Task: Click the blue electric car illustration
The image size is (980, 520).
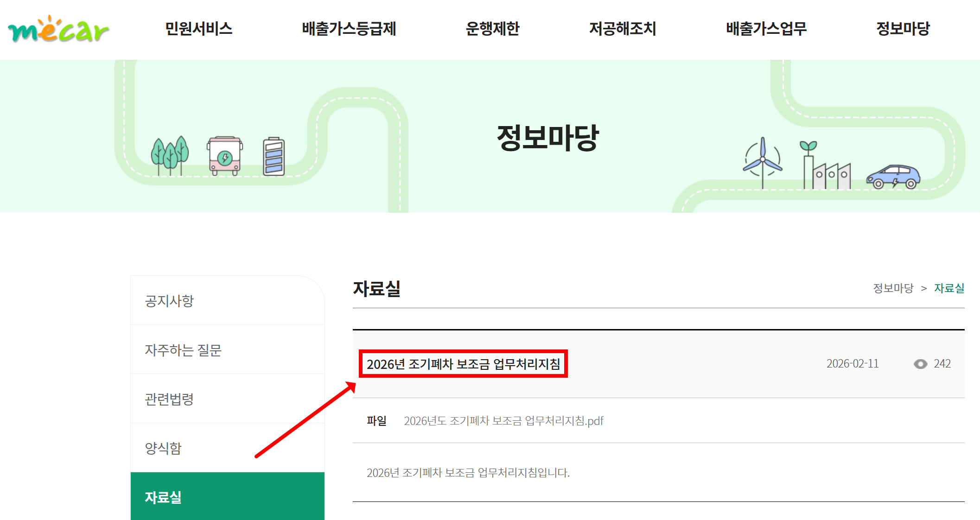Action: click(893, 177)
